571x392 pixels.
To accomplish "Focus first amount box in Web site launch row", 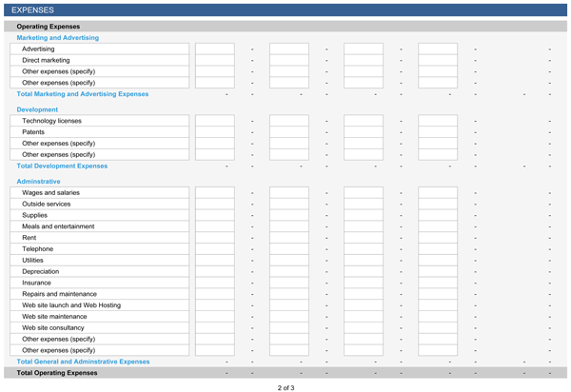I will (x=215, y=305).
